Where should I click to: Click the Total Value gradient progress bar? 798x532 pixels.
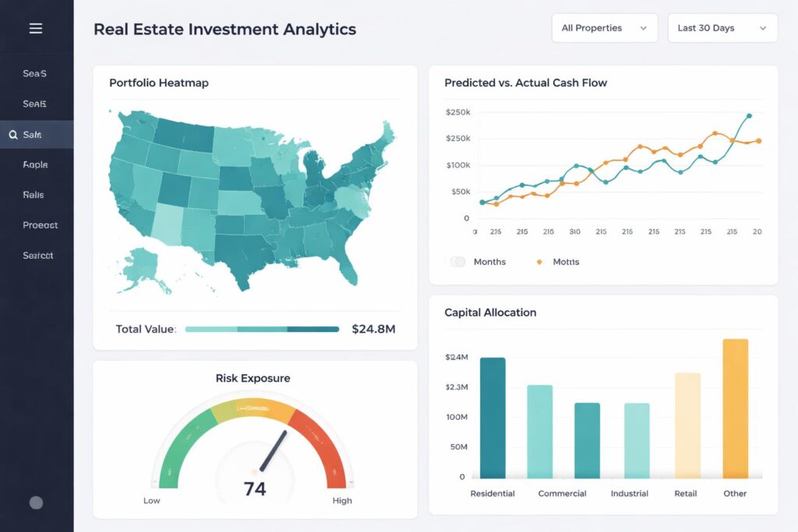coord(263,329)
